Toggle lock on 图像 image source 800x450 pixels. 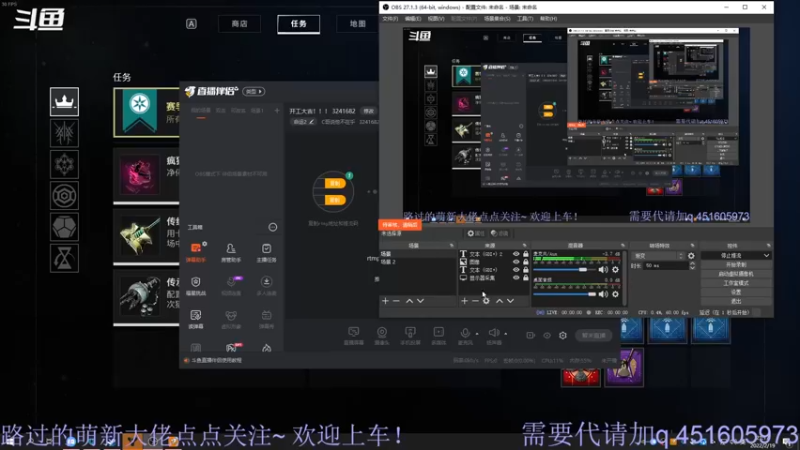tap(526, 262)
